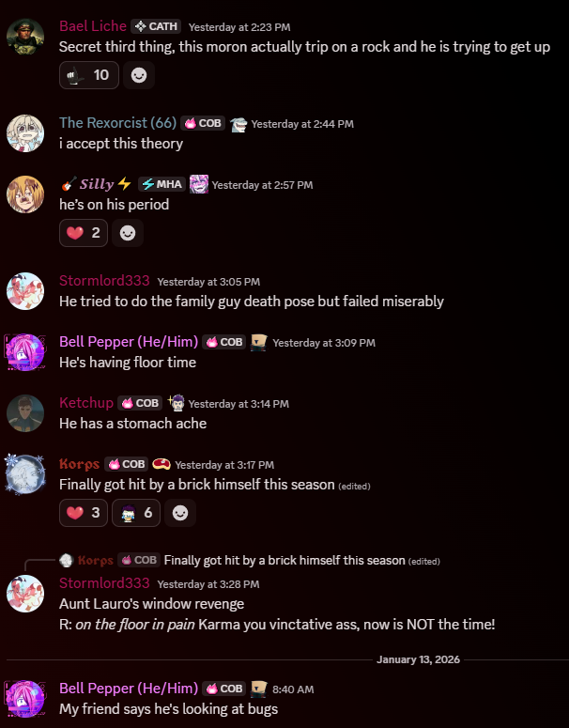This screenshot has width=569, height=728.
Task: Open Ketchup's user profile name
Action: (86, 403)
